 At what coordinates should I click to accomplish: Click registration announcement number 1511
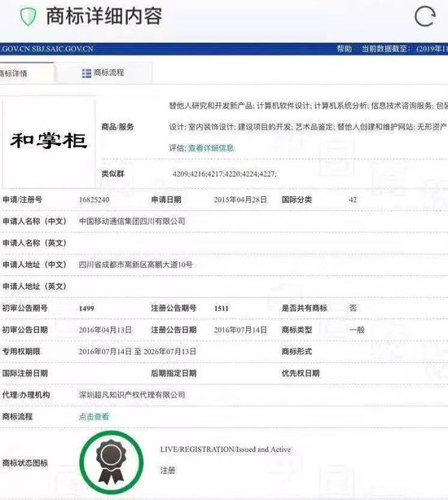click(222, 309)
